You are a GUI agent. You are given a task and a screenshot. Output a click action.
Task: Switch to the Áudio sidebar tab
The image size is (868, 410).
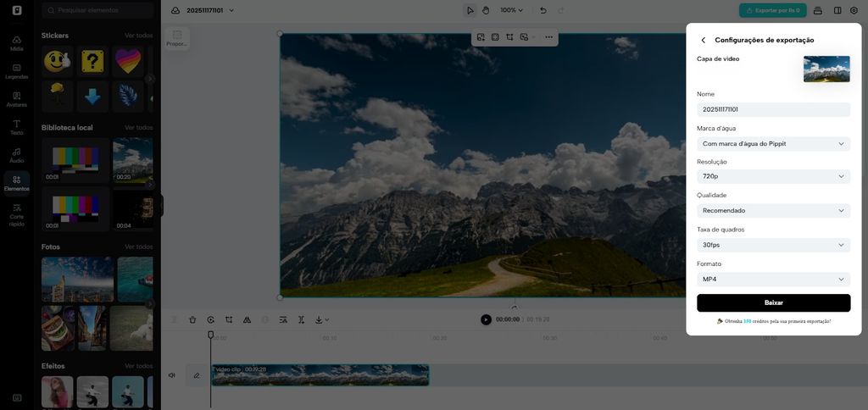pyautogui.click(x=16, y=155)
